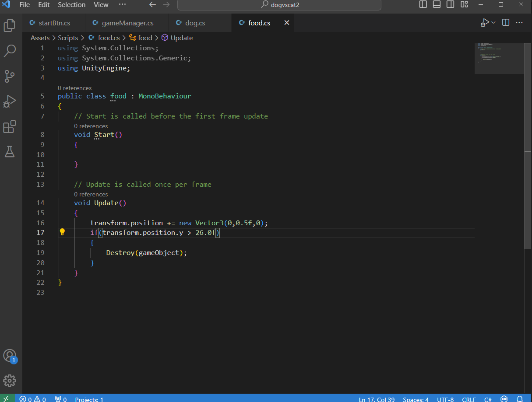Click 0 references above class food
Screen dimensions: 532x402
[x=75, y=88]
